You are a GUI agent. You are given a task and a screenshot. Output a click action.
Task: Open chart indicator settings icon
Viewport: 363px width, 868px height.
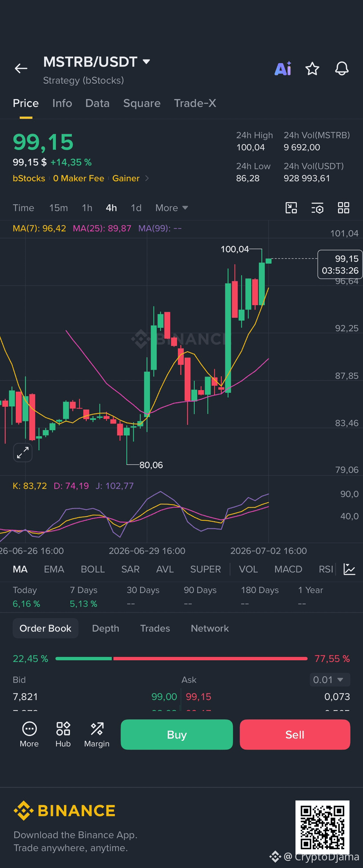pos(317,208)
